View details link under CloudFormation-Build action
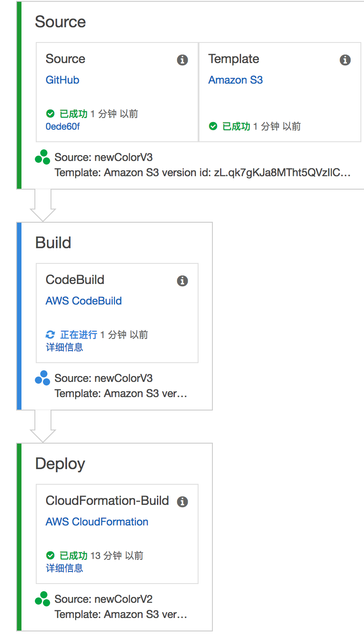 pyautogui.click(x=64, y=568)
